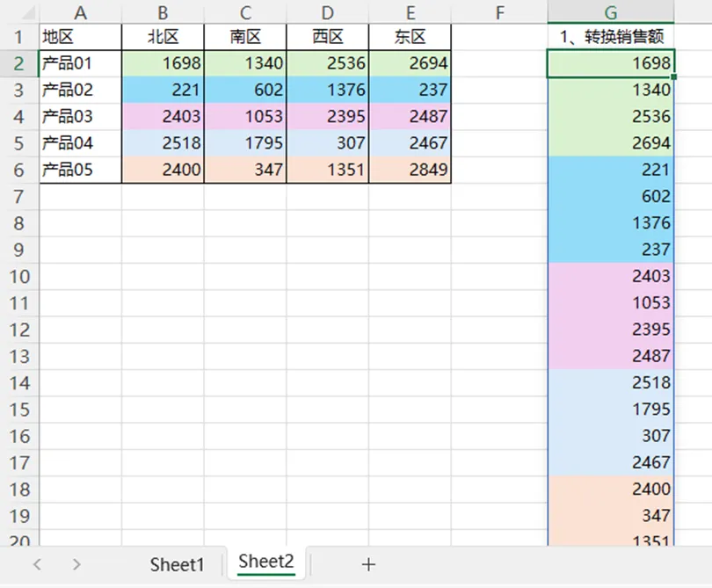This screenshot has height=588, width=712.
Task: Switch to the Sheet1 tab
Action: tap(177, 564)
